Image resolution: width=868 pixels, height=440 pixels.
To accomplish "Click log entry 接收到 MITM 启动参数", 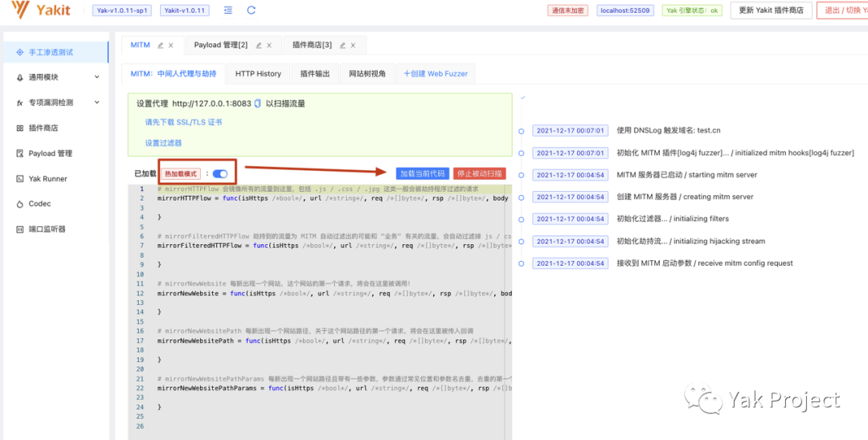I will (705, 263).
